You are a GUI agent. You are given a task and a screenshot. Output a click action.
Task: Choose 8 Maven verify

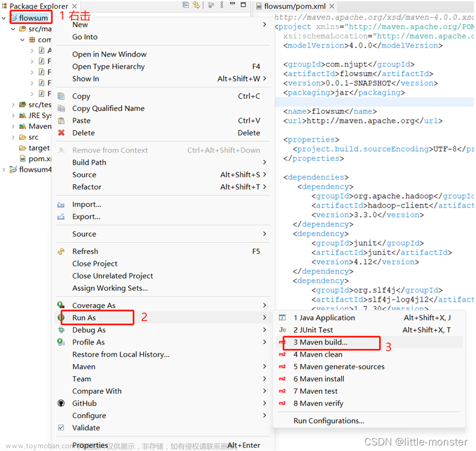pos(369,403)
